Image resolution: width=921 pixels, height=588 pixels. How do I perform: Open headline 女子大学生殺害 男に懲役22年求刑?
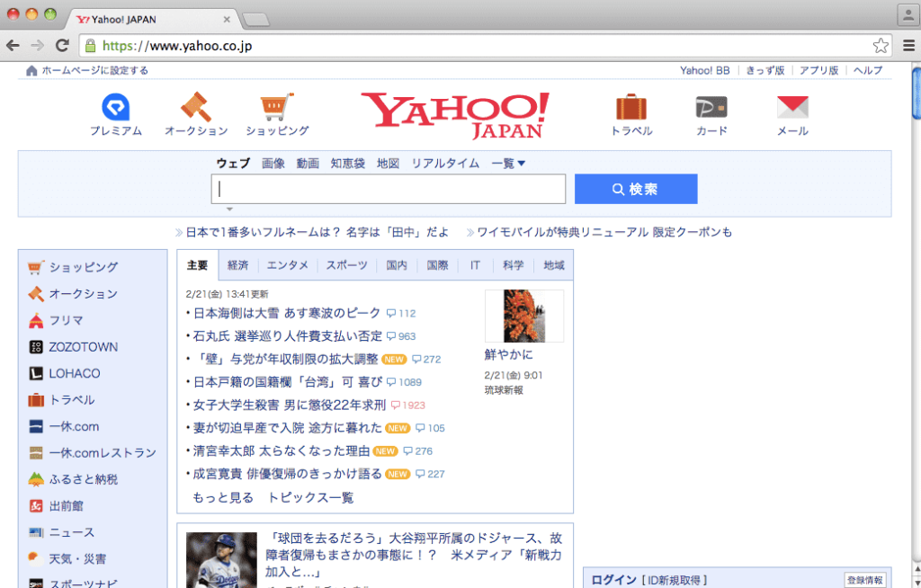click(289, 405)
